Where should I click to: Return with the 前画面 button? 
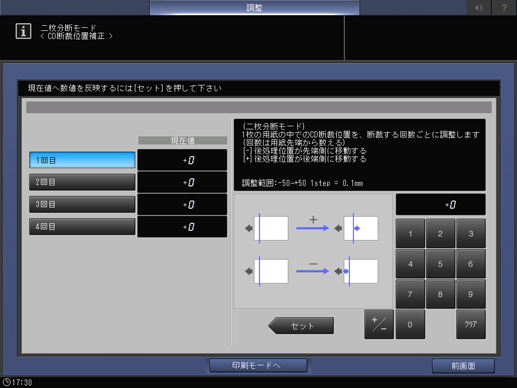pyautogui.click(x=463, y=366)
